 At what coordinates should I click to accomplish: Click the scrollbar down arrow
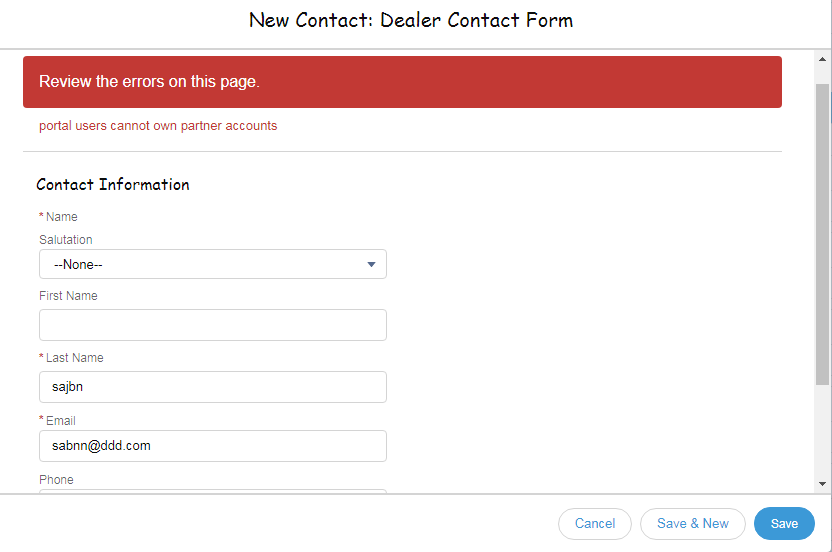823,484
